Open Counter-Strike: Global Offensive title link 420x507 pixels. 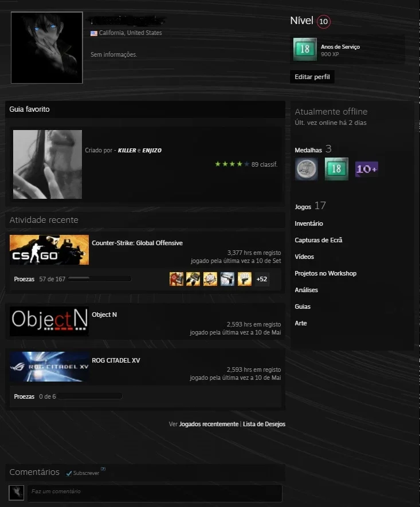[x=137, y=243]
